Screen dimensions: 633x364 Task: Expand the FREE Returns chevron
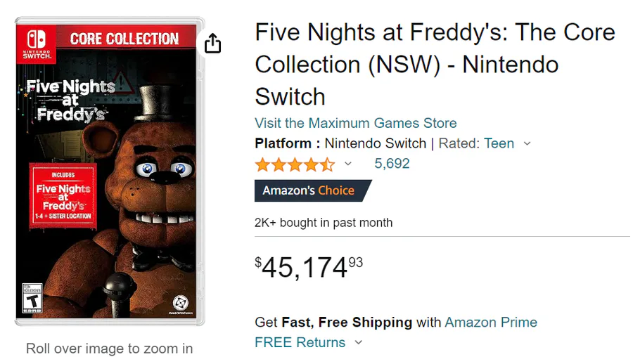pos(358,343)
